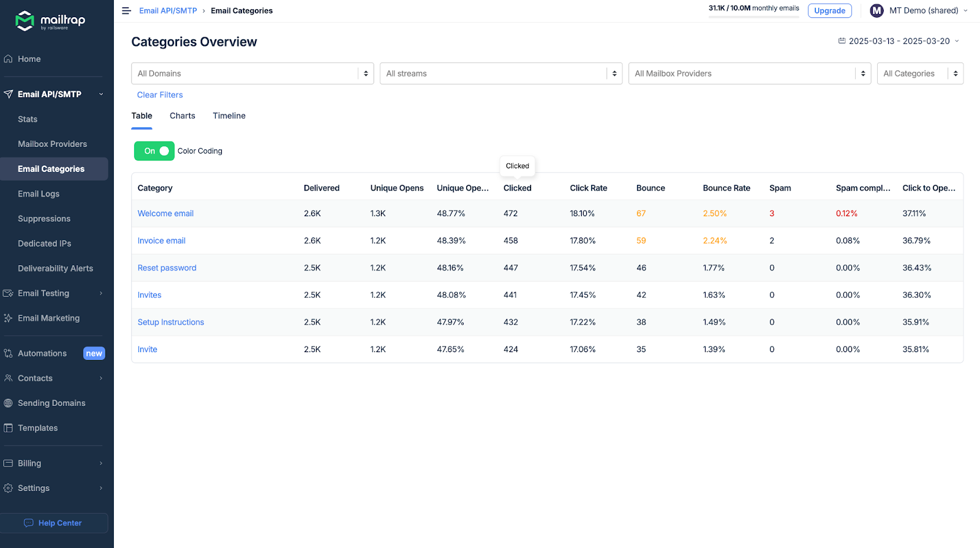Sort by the Click Rate column header
980x548 pixels.
click(x=588, y=188)
